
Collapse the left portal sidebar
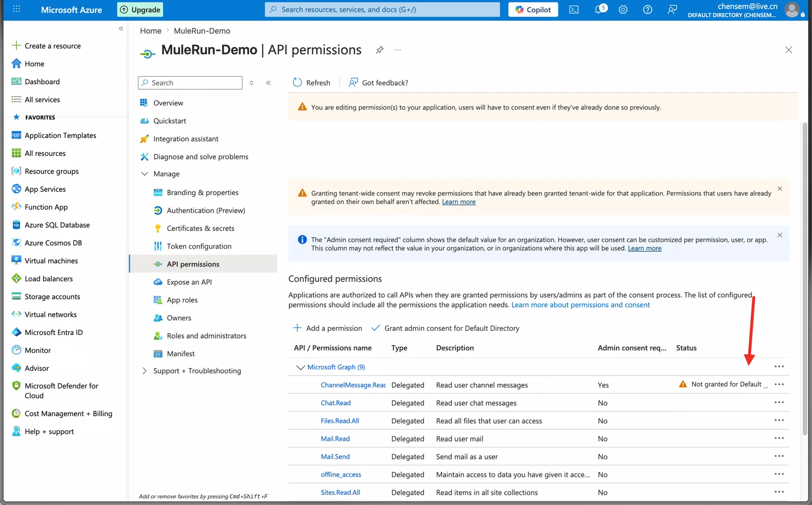click(121, 28)
